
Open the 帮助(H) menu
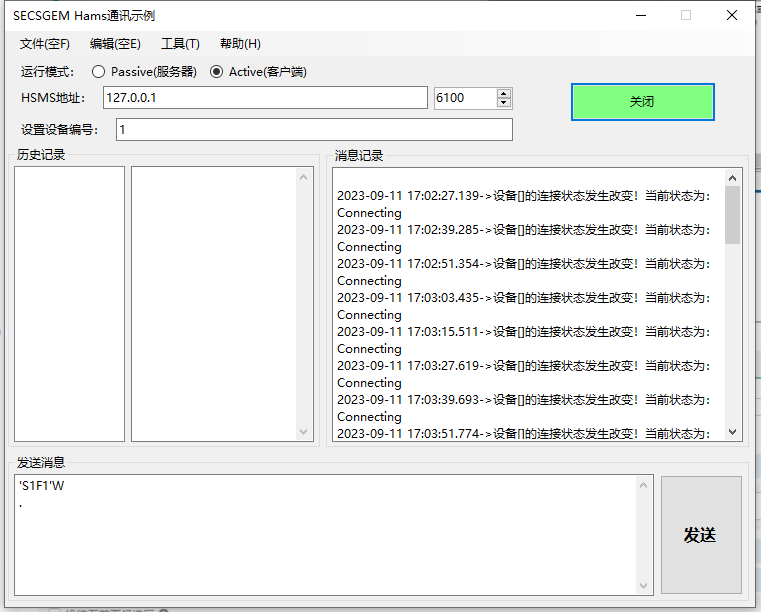coord(240,44)
